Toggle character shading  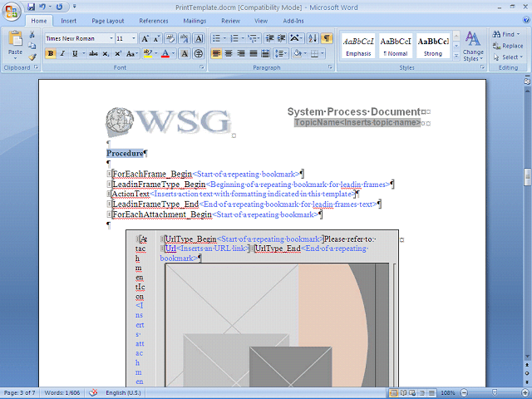click(185, 53)
